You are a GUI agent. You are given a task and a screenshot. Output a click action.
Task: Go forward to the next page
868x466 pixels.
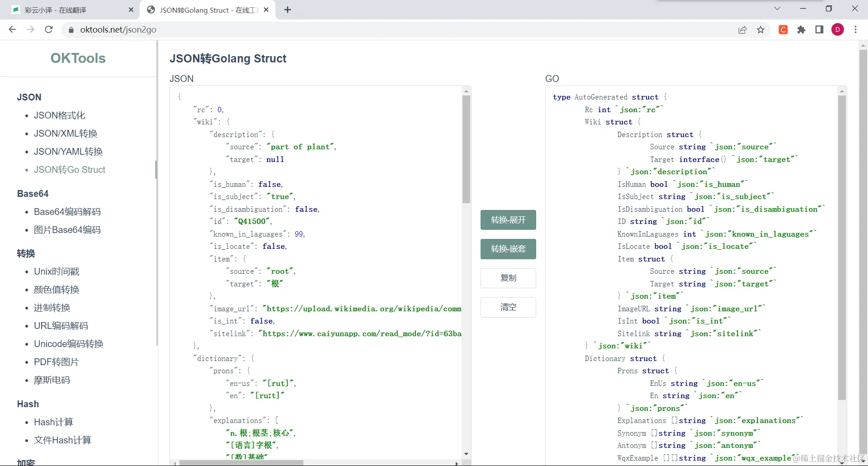[x=30, y=29]
